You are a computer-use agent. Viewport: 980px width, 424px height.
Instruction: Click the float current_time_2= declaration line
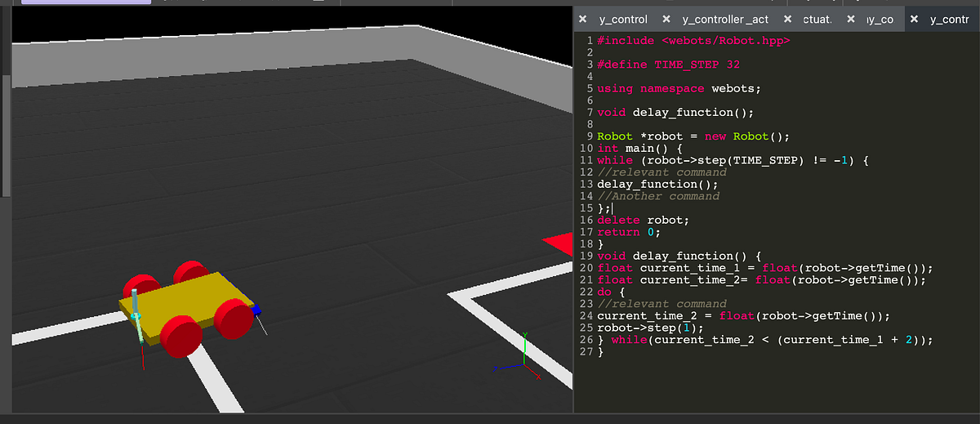(761, 280)
